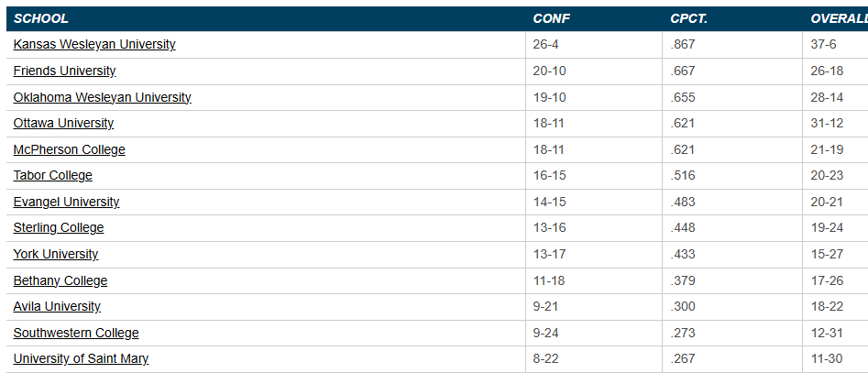Sort by the SCHOOL column header
The height and width of the screenshot is (373, 868).
pos(41,18)
